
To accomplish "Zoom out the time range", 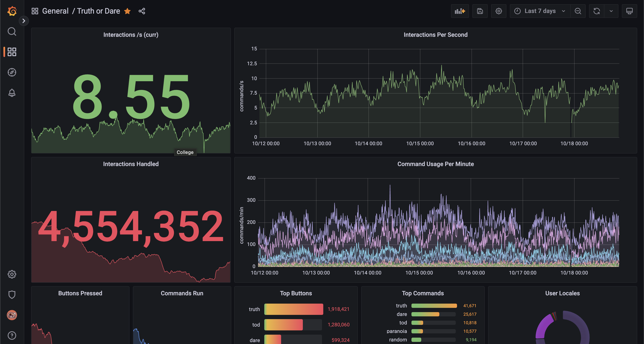I will pos(578,11).
